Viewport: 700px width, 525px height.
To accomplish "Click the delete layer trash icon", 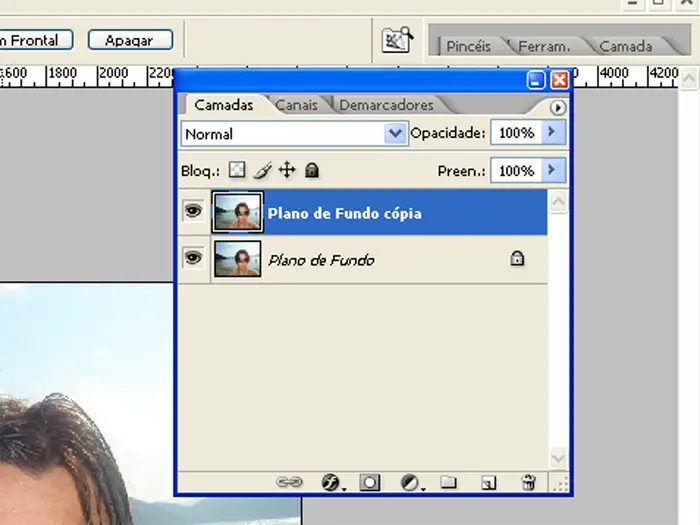I will coord(529,482).
